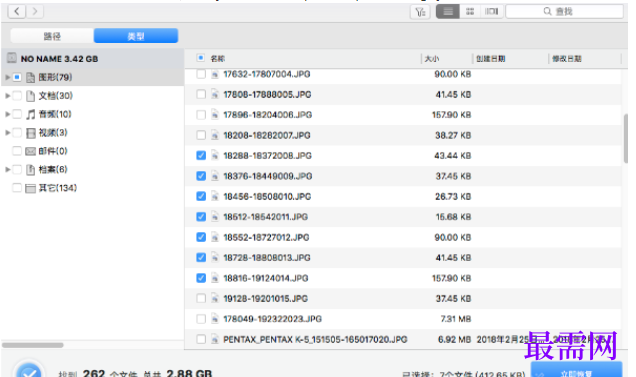Viewport: 636px width, 377px height.
Task: Toggle the select-all checkbox beside 名称
Action: (200, 58)
